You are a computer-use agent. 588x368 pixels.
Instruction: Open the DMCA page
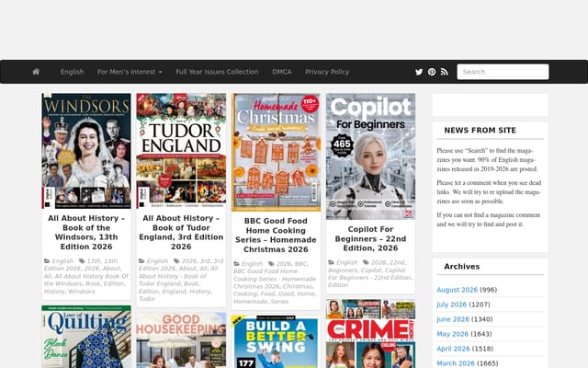(282, 72)
